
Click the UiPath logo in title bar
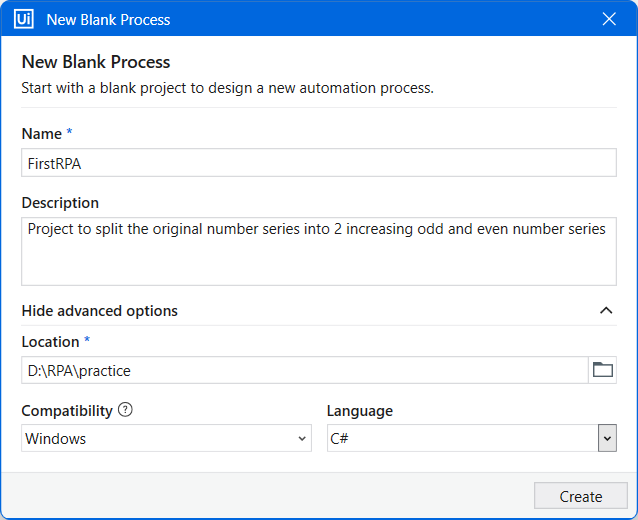pyautogui.click(x=24, y=19)
